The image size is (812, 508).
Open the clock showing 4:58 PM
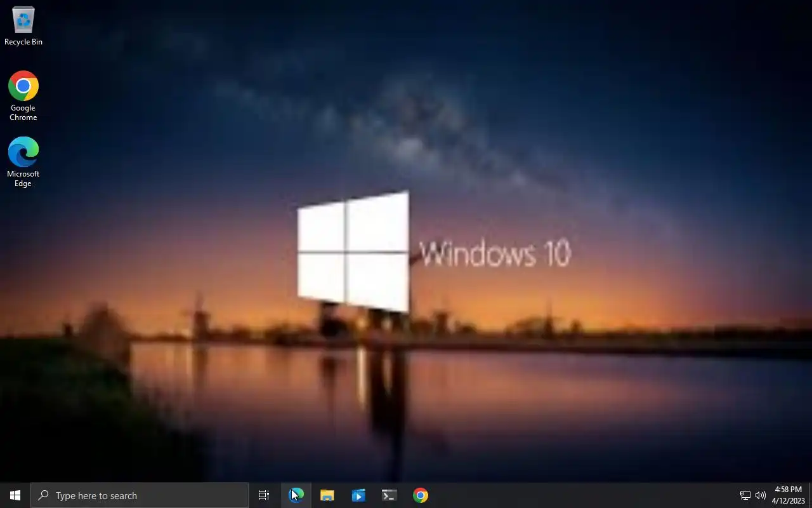click(x=789, y=495)
